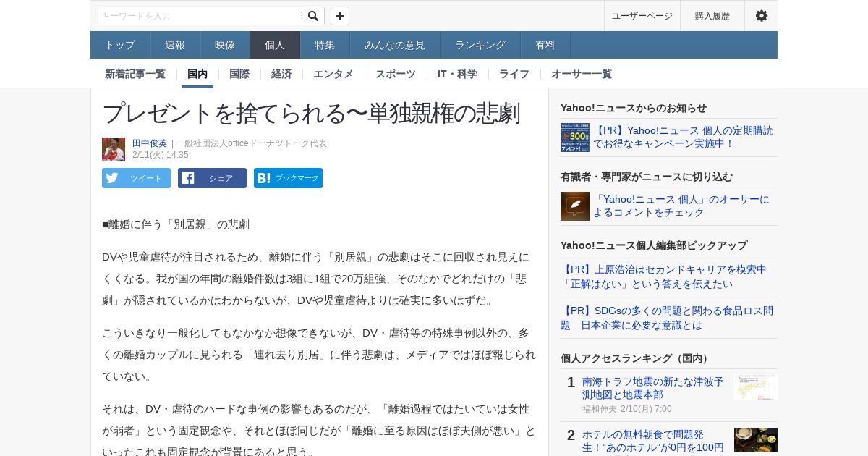The height and width of the screenshot is (456, 868).
Task: Click the author avatar of 田中俊英
Action: tap(114, 149)
